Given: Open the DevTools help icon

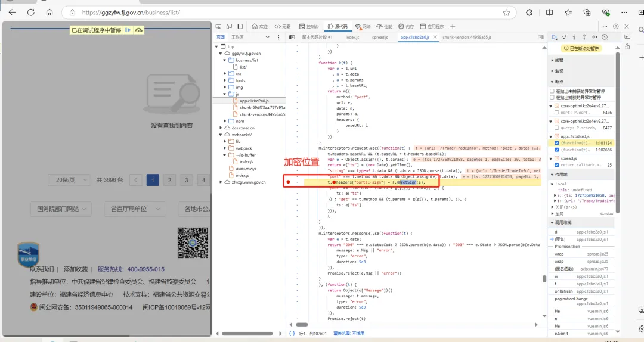Looking at the screenshot, I should (x=615, y=26).
